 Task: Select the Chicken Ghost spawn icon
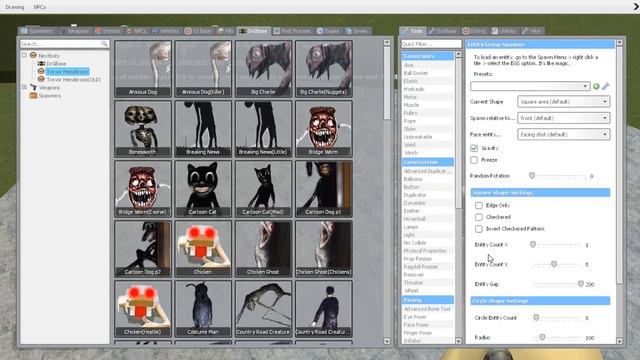coord(263,249)
